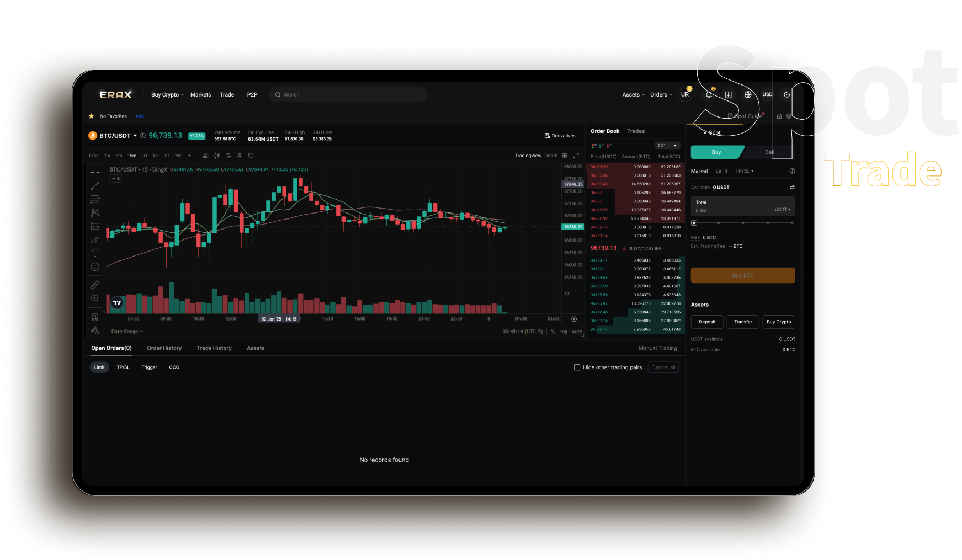The width and height of the screenshot is (962, 560).
Task: Click Cancel all button
Action: pyautogui.click(x=663, y=367)
